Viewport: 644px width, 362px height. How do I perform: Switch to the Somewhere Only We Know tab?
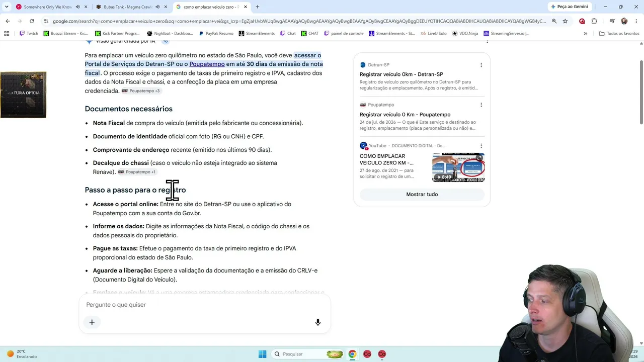[48, 7]
